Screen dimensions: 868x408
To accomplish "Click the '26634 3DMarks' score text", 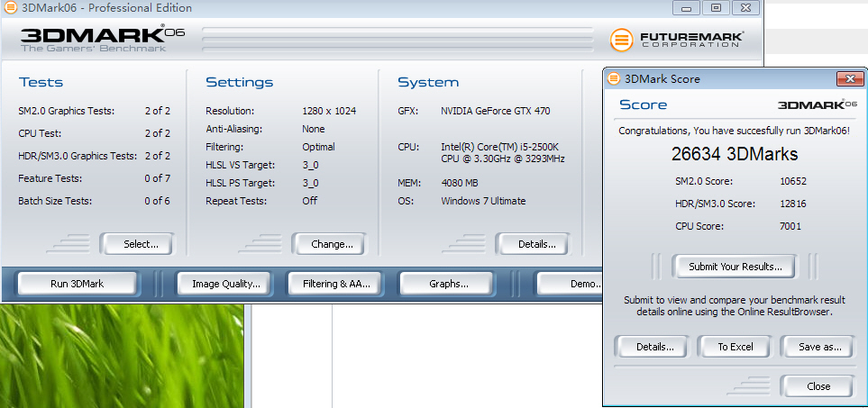I will 735,154.
